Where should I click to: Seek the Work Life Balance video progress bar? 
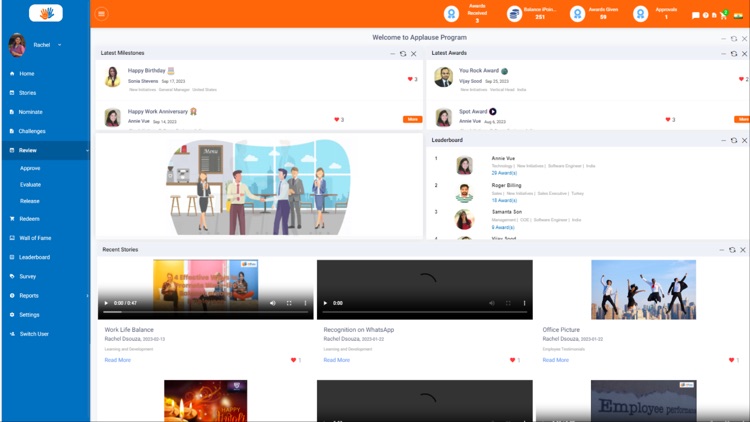206,312
